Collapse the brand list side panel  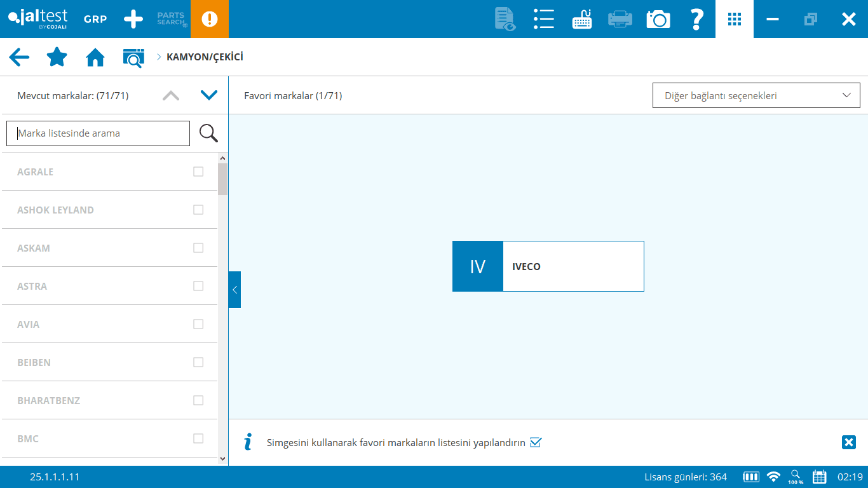[234, 290]
